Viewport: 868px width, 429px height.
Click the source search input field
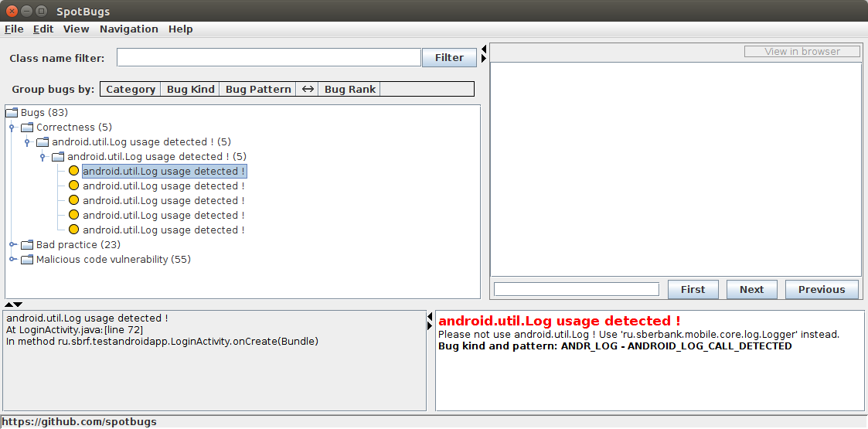tap(577, 290)
